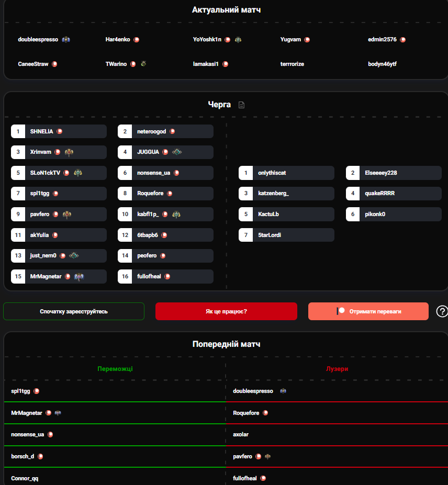Click Patreon badge next to SHNELIA
This screenshot has width=448, height=485.
pos(60,131)
